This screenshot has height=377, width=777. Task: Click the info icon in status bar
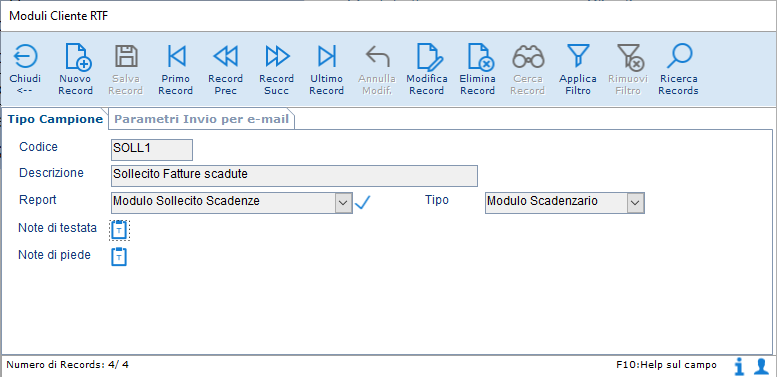pos(739,366)
